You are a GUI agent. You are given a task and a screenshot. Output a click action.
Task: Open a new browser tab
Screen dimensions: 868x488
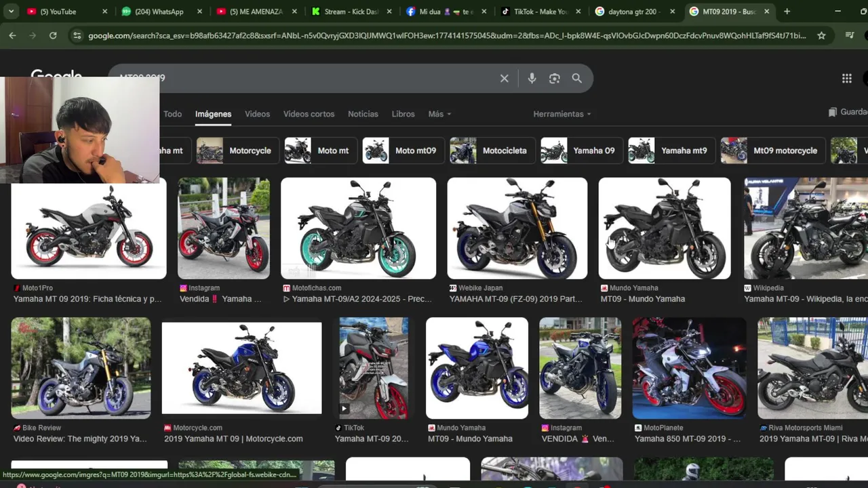tap(787, 12)
